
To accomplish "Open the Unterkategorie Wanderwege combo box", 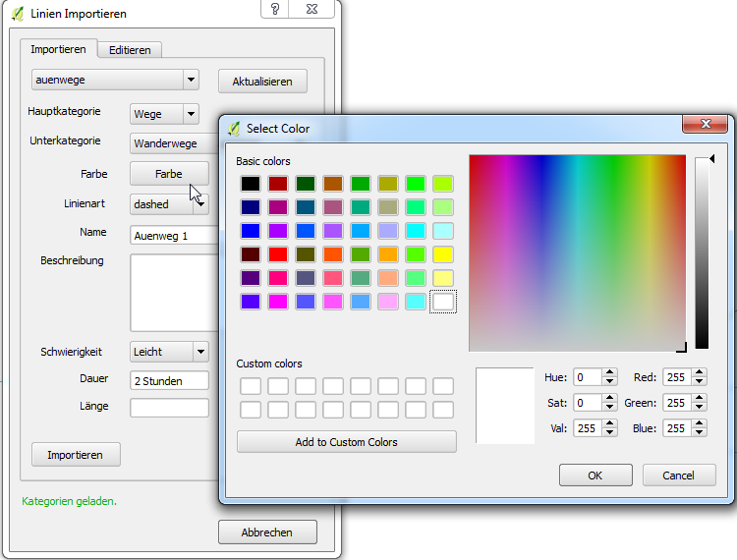I will click(x=174, y=143).
